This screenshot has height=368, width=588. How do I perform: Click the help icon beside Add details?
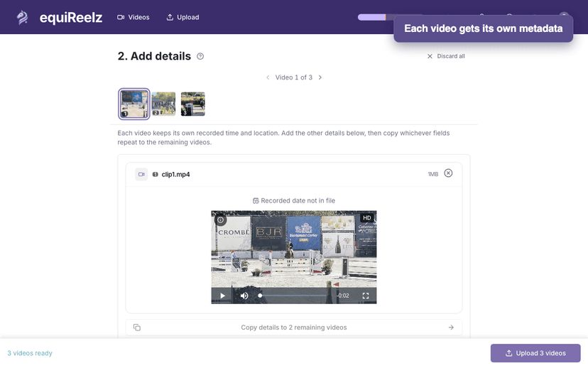200,56
